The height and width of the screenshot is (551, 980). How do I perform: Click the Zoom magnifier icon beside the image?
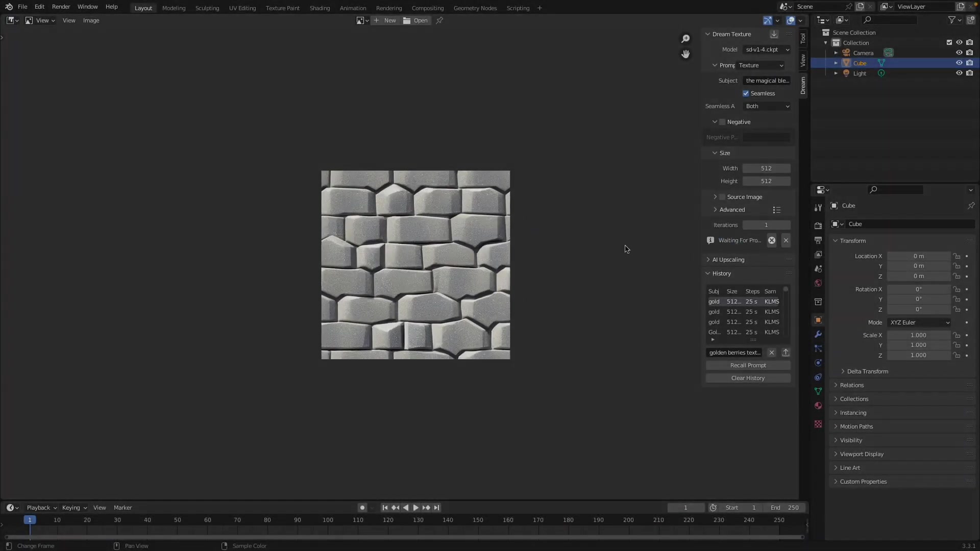tap(685, 38)
